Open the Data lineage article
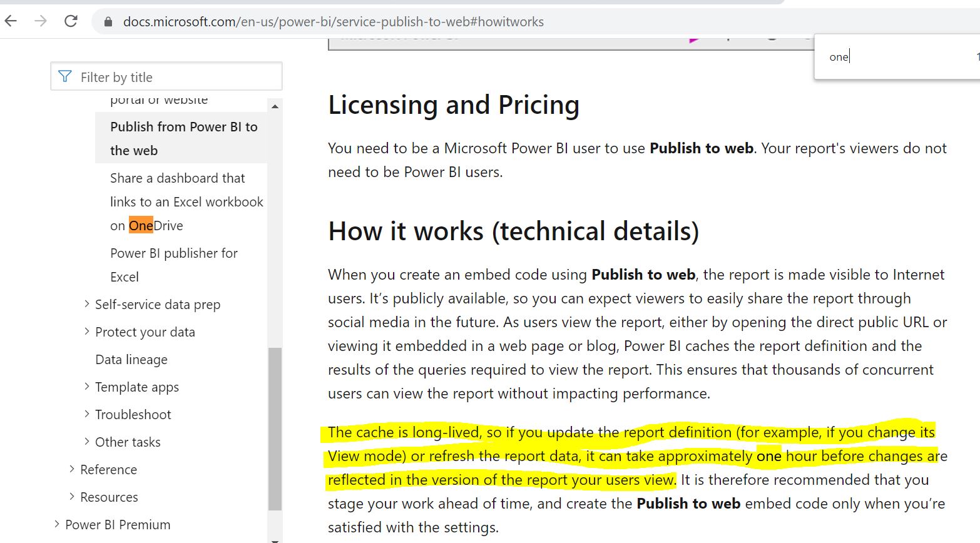980x543 pixels. point(131,360)
